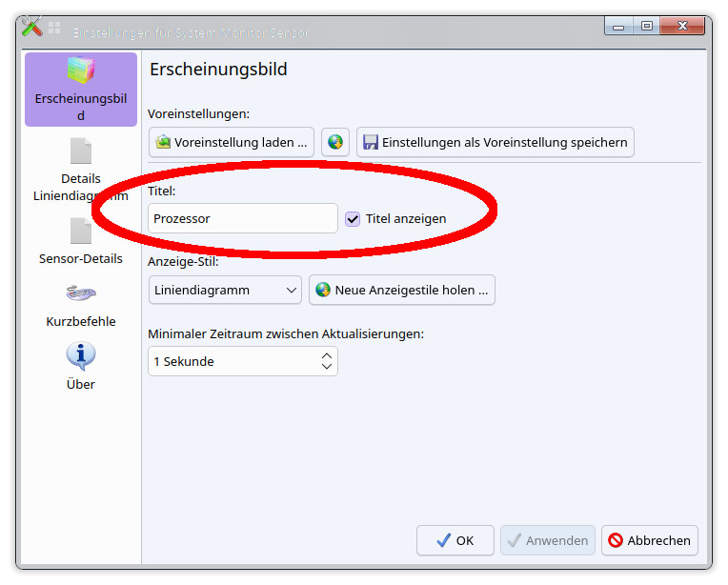Click Neue Anzeigestile holen button

[401, 290]
